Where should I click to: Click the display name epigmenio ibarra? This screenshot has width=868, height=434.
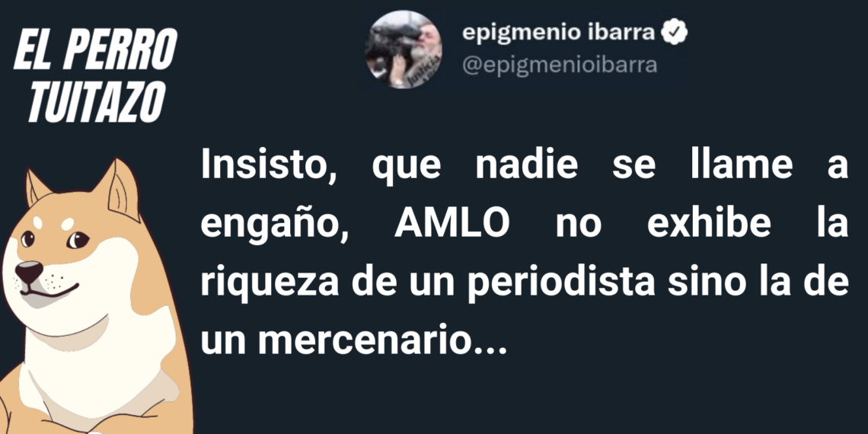click(x=560, y=34)
